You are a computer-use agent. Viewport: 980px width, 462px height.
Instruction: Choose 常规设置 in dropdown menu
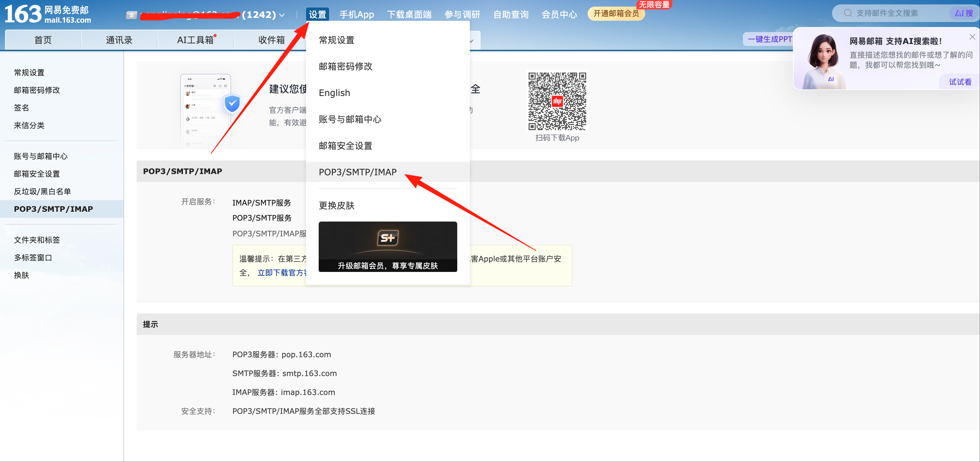coord(388,40)
